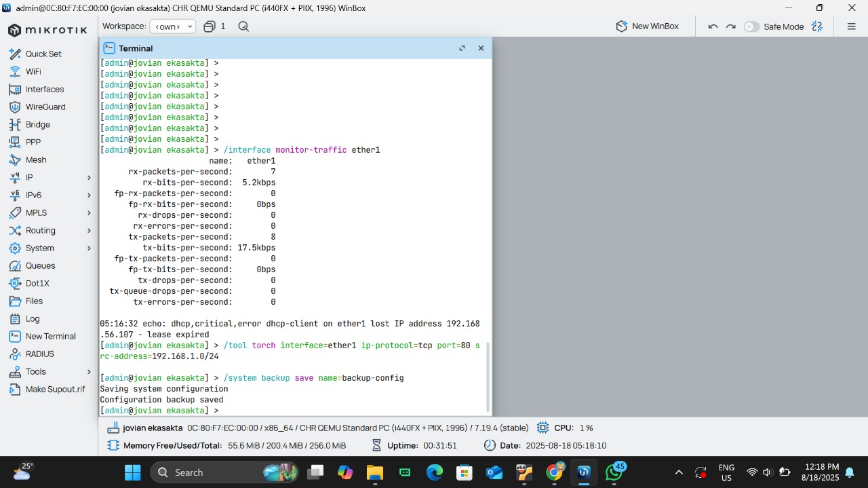868x488 pixels.
Task: Open the Interfaces menu item
Action: tap(45, 89)
